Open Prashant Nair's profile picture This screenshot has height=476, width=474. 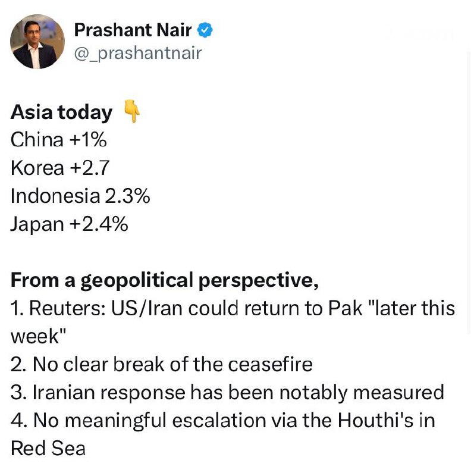coord(38,41)
